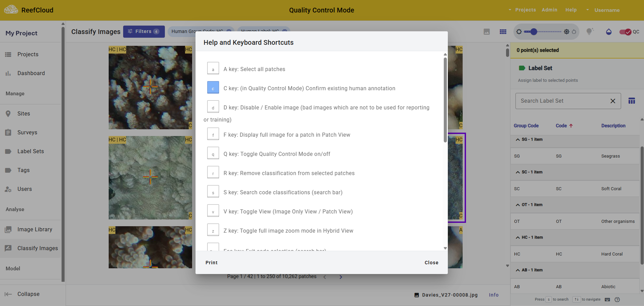Open Image Library in sidebar
Viewport: 644px width, 306px height.
[35, 229]
